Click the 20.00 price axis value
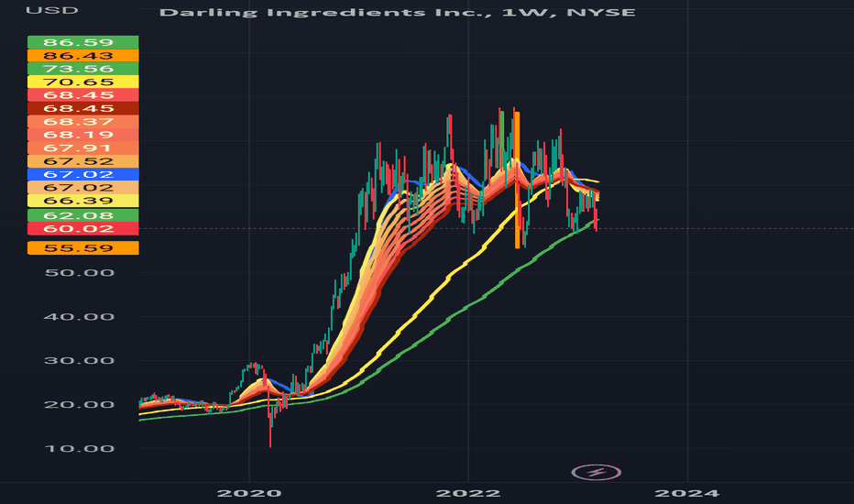Screen dimensions: 854x504 (x=79, y=404)
